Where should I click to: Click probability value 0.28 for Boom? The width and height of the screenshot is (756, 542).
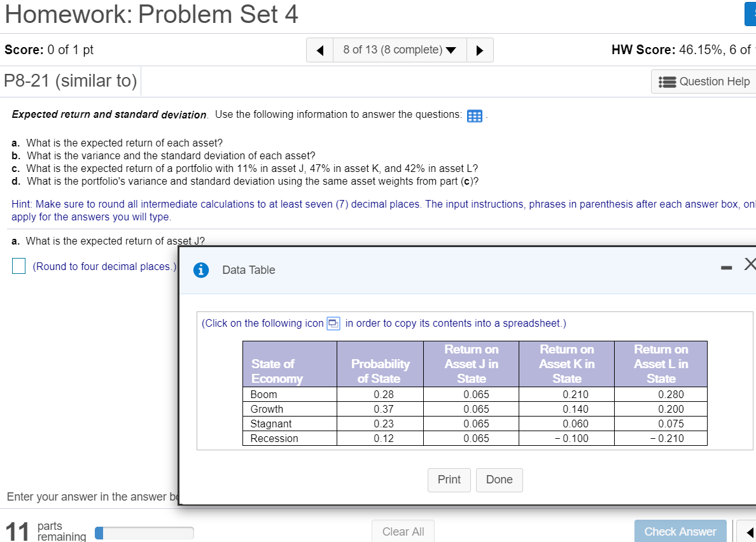point(384,394)
